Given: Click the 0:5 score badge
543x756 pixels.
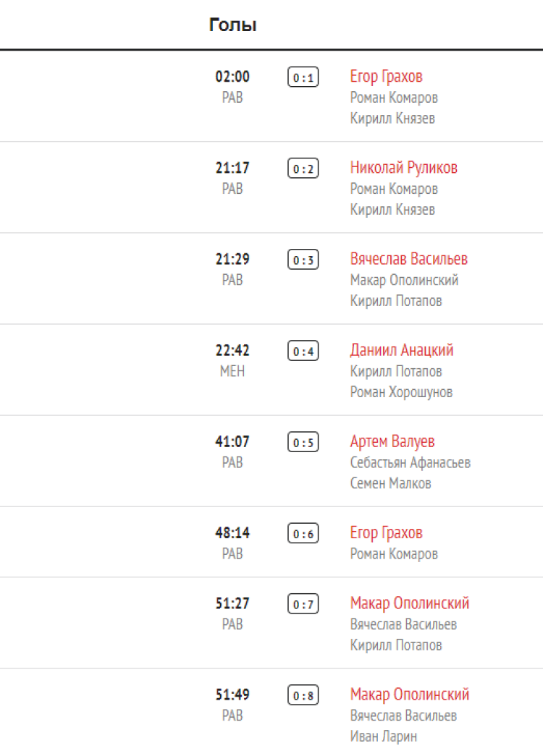Looking at the screenshot, I should coord(303,443).
